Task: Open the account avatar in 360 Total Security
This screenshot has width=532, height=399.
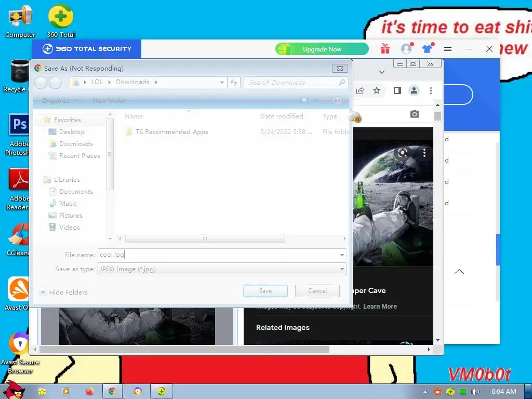Action: tap(406, 48)
